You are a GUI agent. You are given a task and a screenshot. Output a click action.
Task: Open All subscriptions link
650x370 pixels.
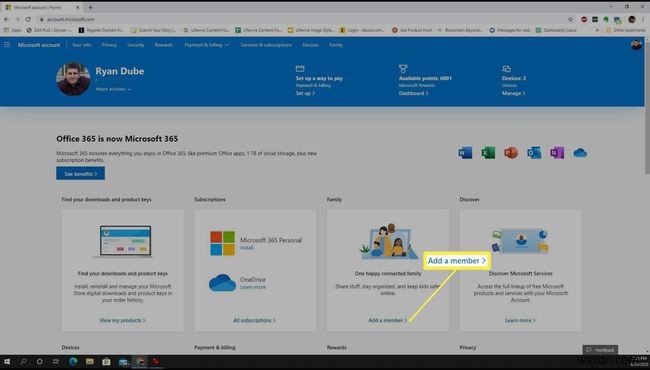point(255,320)
